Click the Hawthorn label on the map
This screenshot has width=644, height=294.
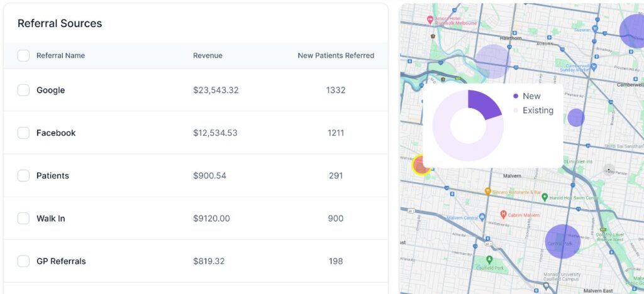(511, 38)
